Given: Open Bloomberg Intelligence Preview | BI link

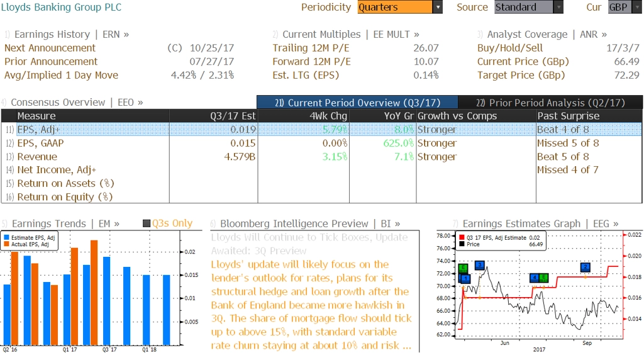Looking at the screenshot, I should [x=310, y=223].
